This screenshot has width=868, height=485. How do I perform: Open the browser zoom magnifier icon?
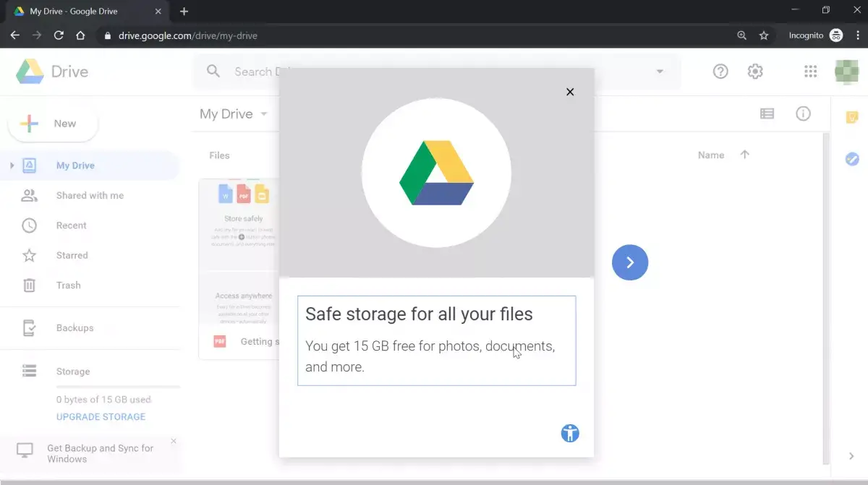point(741,35)
